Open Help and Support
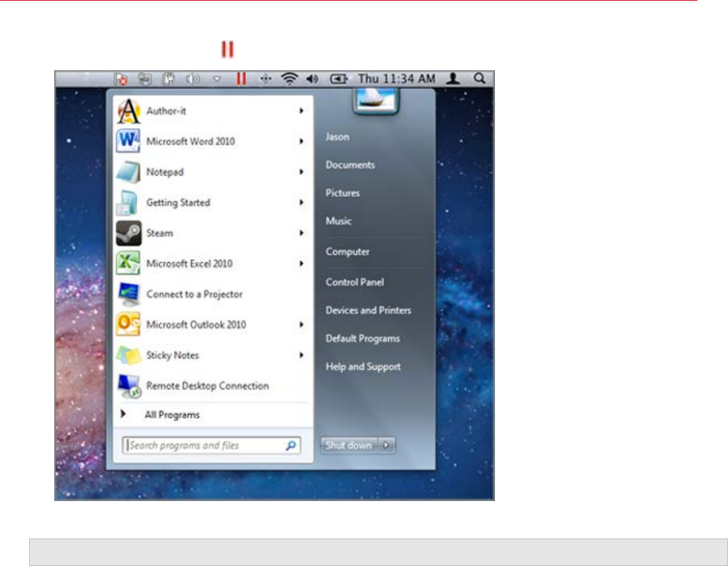The image size is (728, 566). [x=363, y=367]
